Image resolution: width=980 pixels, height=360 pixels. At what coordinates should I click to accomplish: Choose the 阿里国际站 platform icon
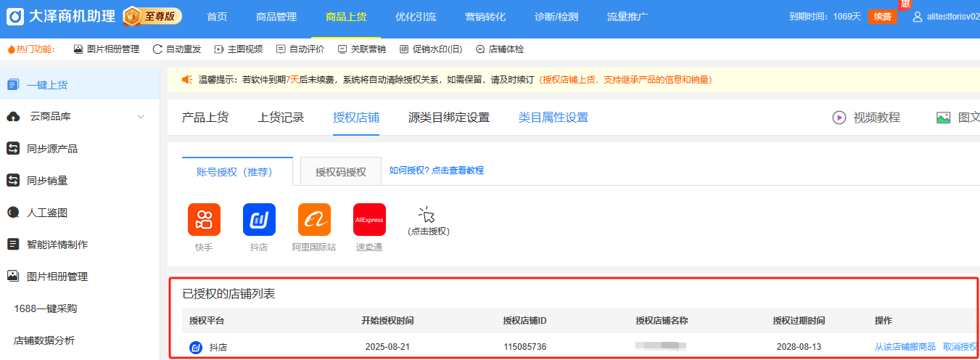tap(314, 219)
